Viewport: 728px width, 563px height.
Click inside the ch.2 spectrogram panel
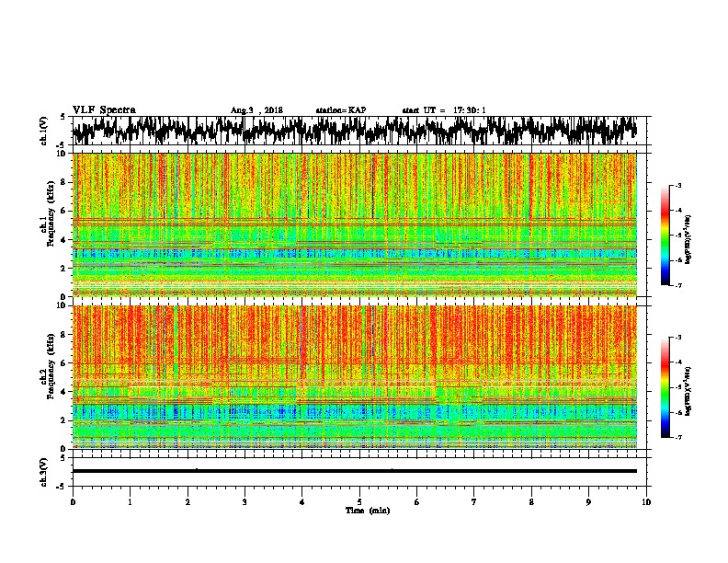pos(355,377)
